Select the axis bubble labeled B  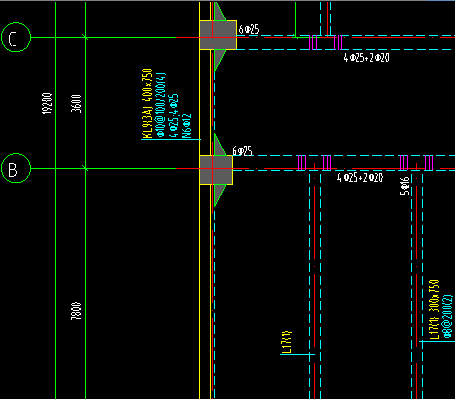tap(16, 168)
